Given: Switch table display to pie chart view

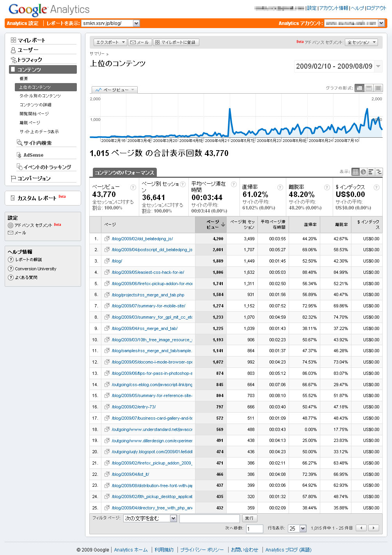Looking at the screenshot, I should [363, 172].
